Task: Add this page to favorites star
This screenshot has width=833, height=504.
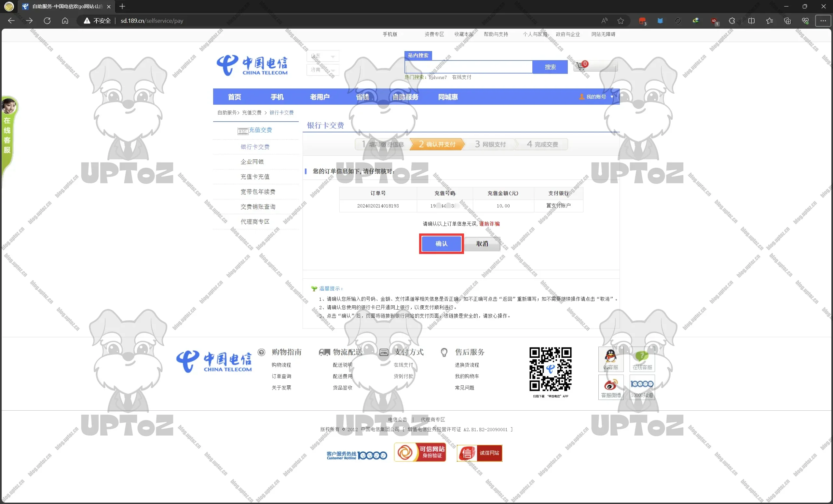Action: coord(620,20)
